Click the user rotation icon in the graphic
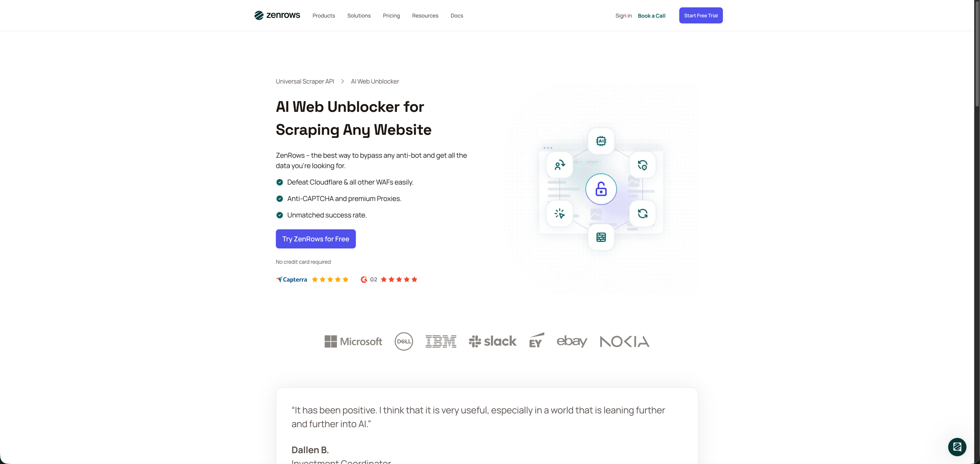The image size is (980, 464). point(560,165)
